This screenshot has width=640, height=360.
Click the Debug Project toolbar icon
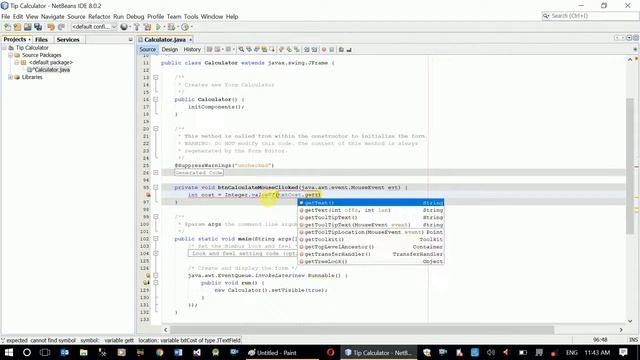coord(171,27)
